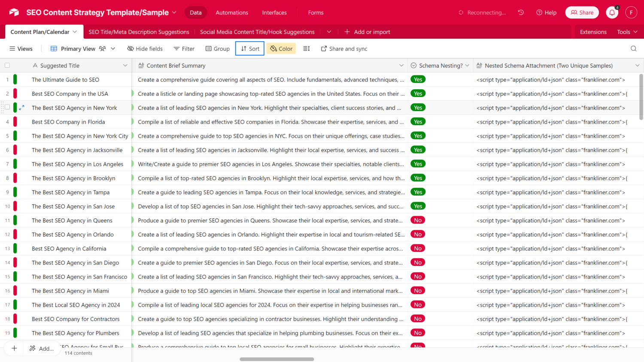
Task: Toggle the select all rows checkbox
Action: click(7, 66)
